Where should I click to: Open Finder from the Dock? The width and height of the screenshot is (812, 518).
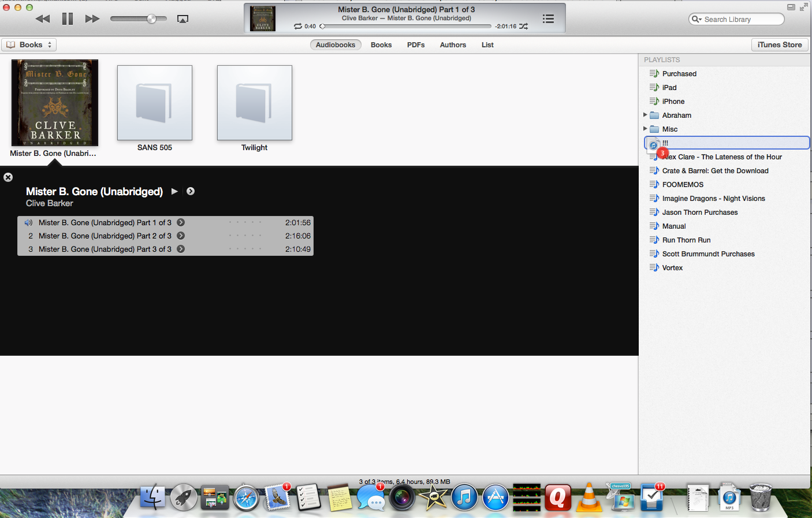153,497
